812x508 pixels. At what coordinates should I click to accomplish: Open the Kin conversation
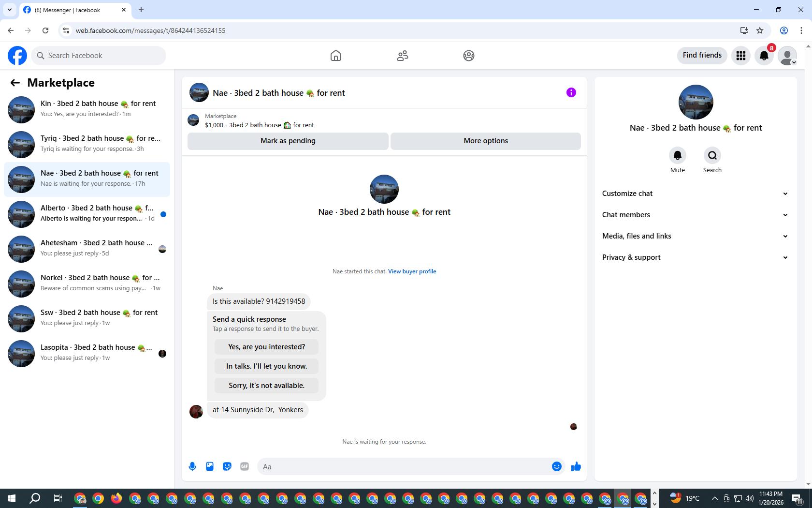click(87, 109)
